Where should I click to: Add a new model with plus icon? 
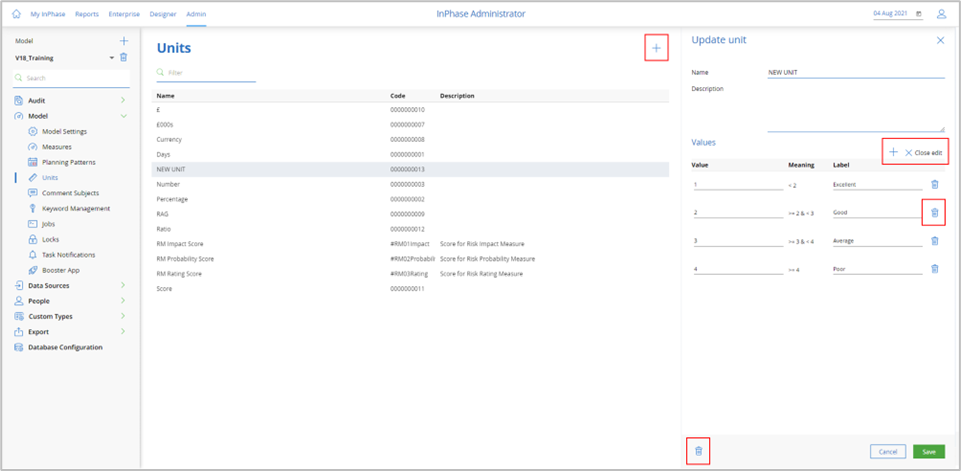click(x=124, y=41)
